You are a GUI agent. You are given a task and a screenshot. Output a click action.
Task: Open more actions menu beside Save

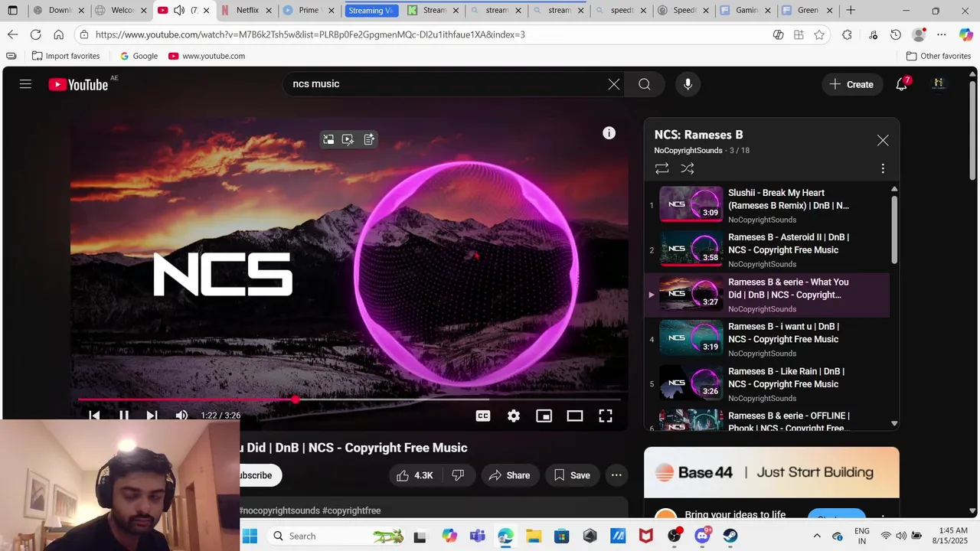tap(616, 475)
